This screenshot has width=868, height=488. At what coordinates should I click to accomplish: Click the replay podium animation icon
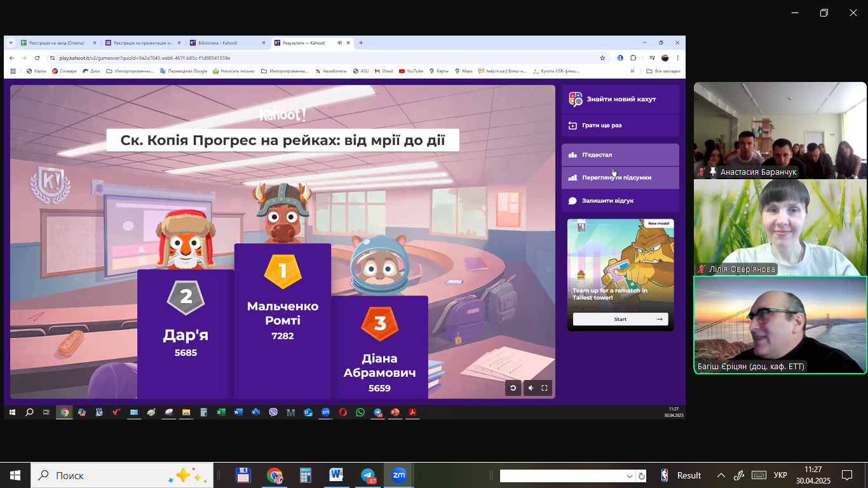pyautogui.click(x=513, y=388)
